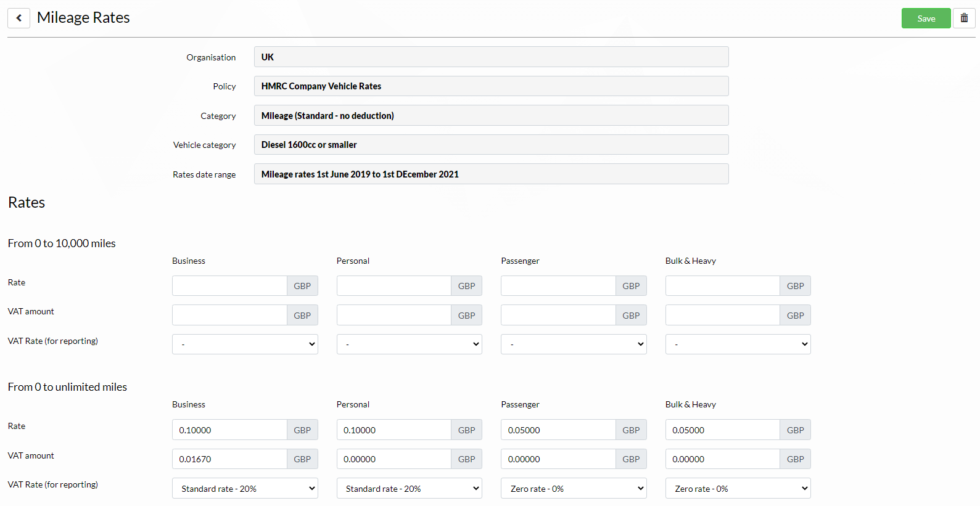Focus the empty Passenger Rate input for 0 to 10,000 miles
Image resolution: width=980 pixels, height=506 pixels.
558,286
